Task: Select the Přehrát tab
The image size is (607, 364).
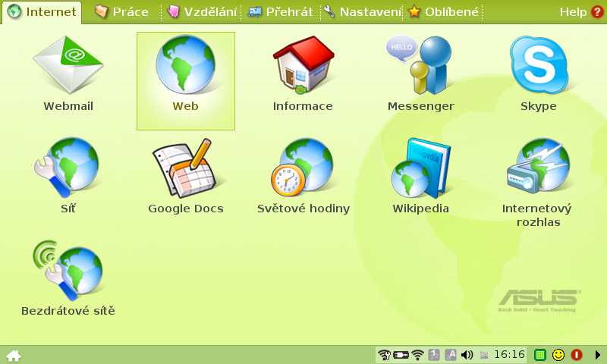Action: (x=280, y=12)
